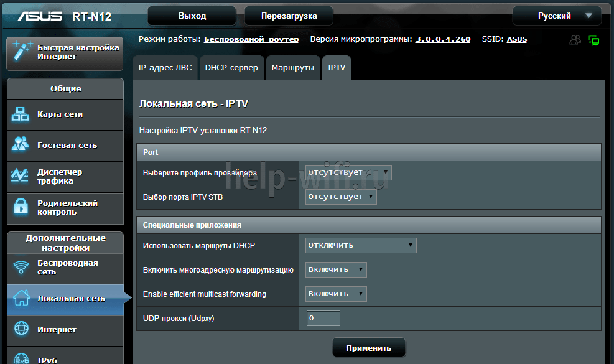Click the Guest Network people icon
The width and height of the screenshot is (614, 364).
pyautogui.click(x=21, y=145)
